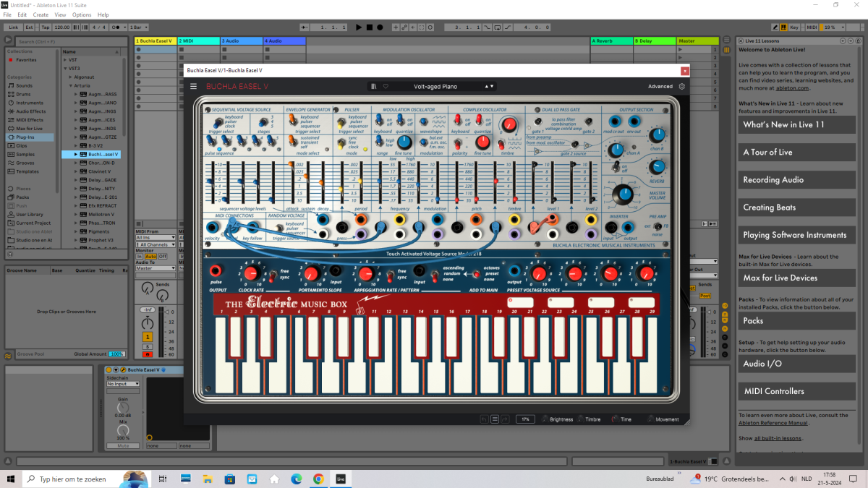Click the mod cv out jack
868x488 pixels.
coord(615,121)
